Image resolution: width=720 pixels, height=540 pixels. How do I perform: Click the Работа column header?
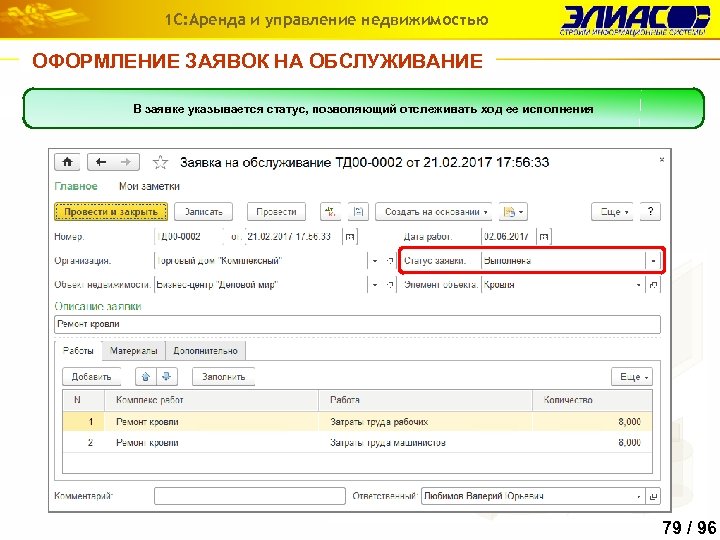tap(425, 400)
